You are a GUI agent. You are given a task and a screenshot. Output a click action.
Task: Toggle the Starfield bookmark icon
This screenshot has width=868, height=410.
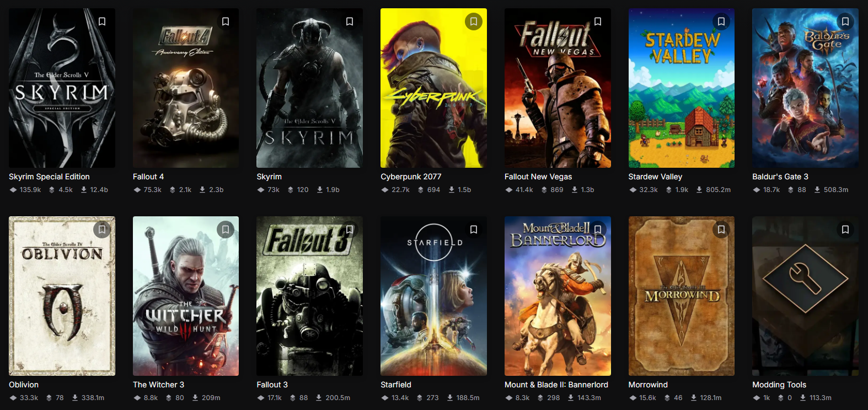click(474, 230)
